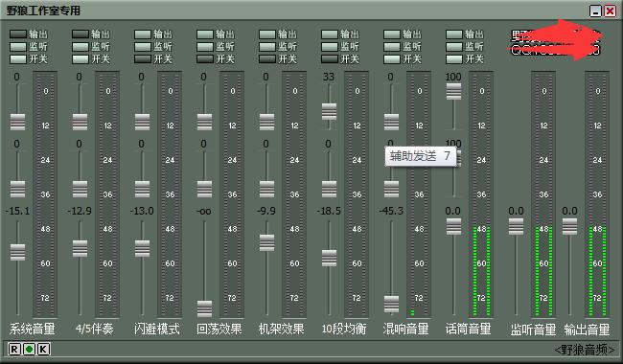623x364 pixels.
Task: Click the 10段均衡 main fader at -18.5
Action: pyautogui.click(x=329, y=258)
